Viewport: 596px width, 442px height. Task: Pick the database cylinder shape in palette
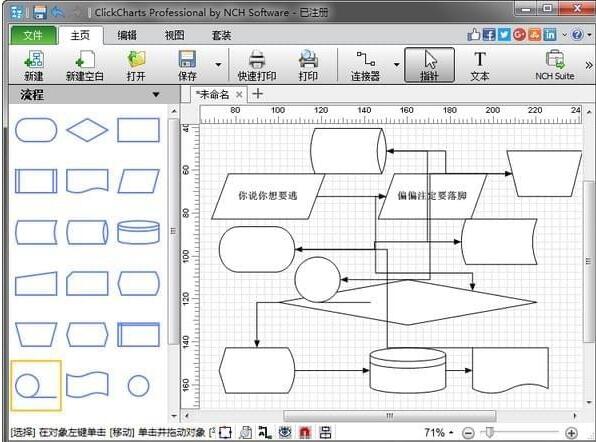coord(138,232)
